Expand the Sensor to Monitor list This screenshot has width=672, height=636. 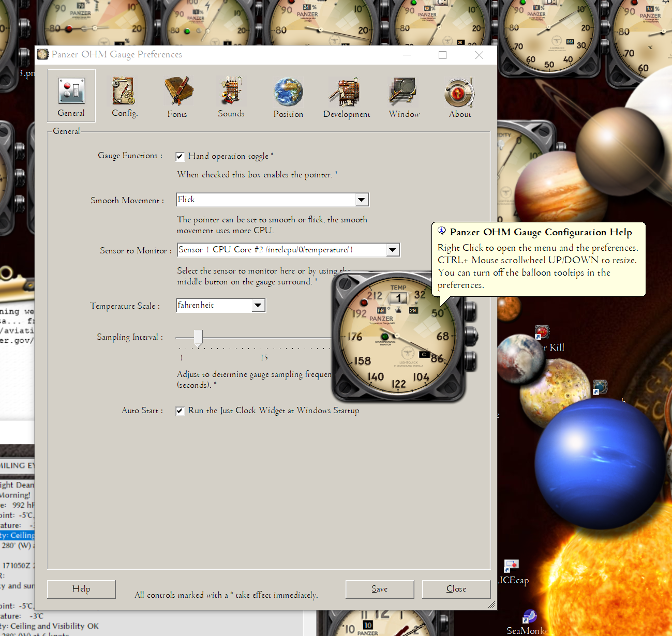[392, 250]
